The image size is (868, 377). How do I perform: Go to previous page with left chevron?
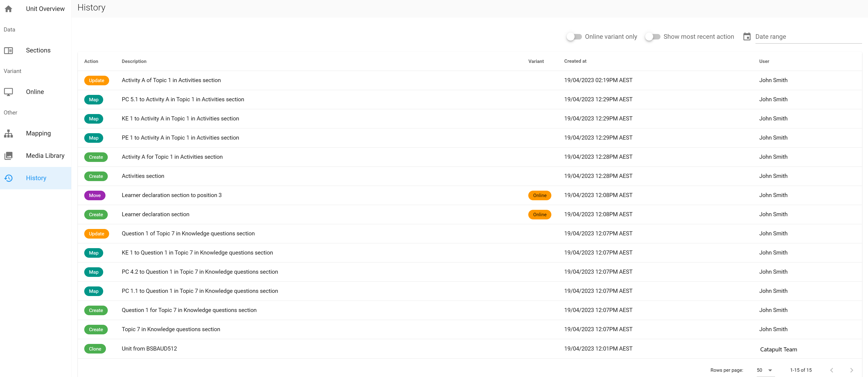click(831, 370)
